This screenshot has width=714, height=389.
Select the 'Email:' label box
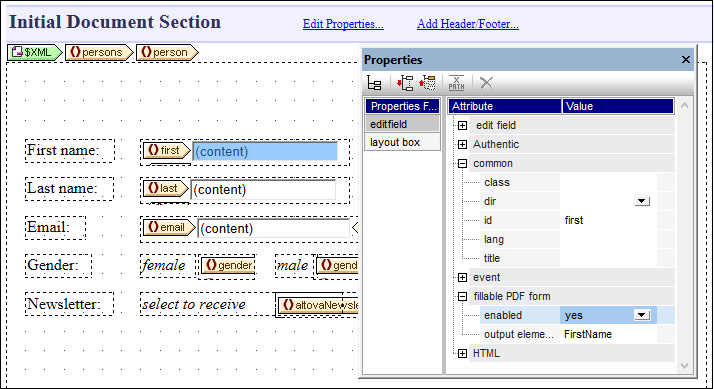[55, 228]
